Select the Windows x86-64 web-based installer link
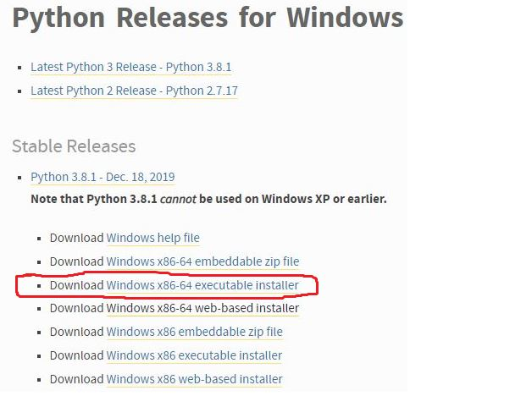Screen dimensions: 532x396 point(202,308)
